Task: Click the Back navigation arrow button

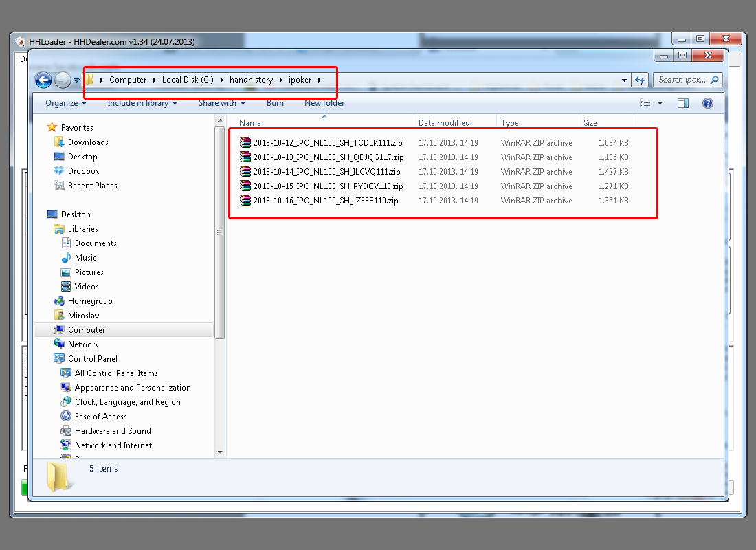Action: pos(44,80)
